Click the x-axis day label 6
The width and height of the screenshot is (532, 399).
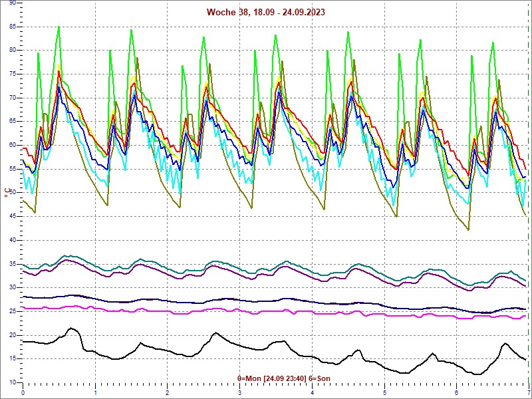(x=457, y=394)
